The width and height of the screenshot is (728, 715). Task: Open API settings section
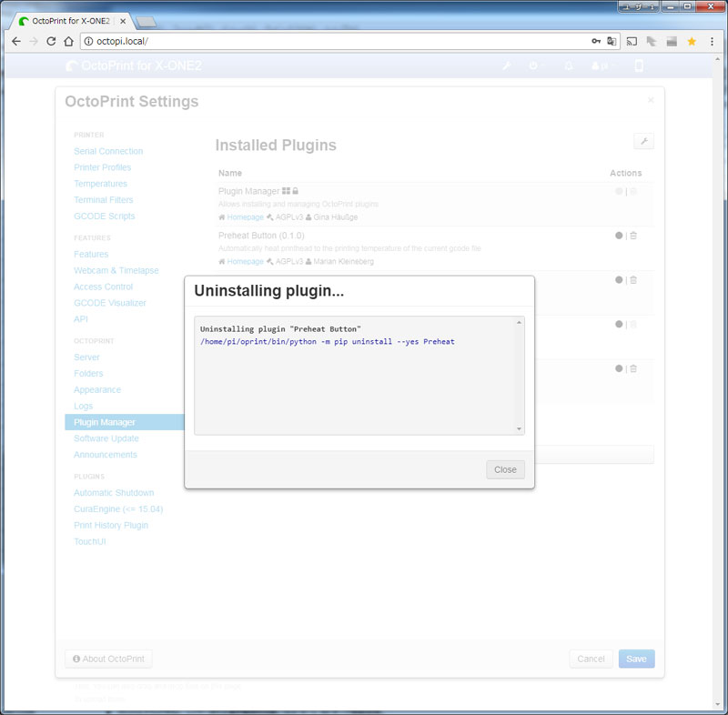(81, 319)
